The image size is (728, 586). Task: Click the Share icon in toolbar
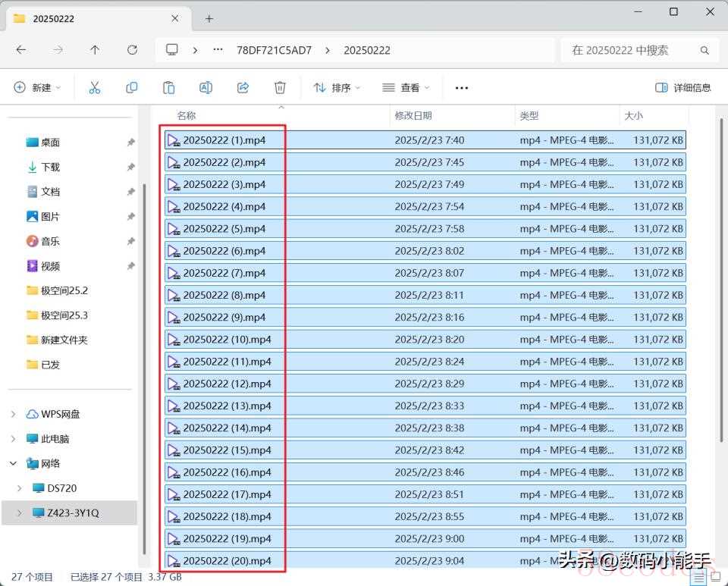(x=243, y=88)
